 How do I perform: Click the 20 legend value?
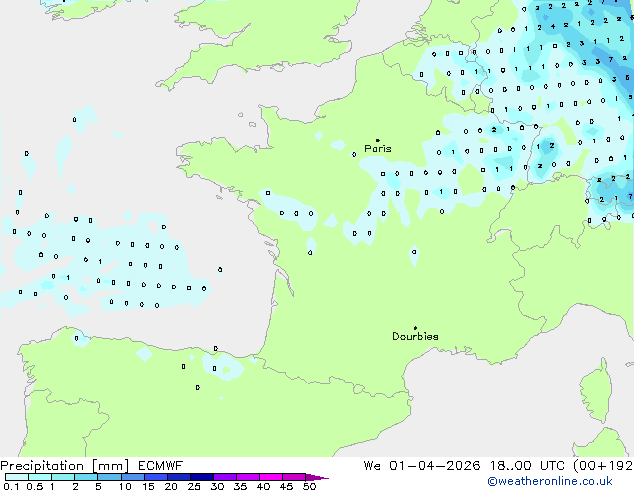(171, 486)
